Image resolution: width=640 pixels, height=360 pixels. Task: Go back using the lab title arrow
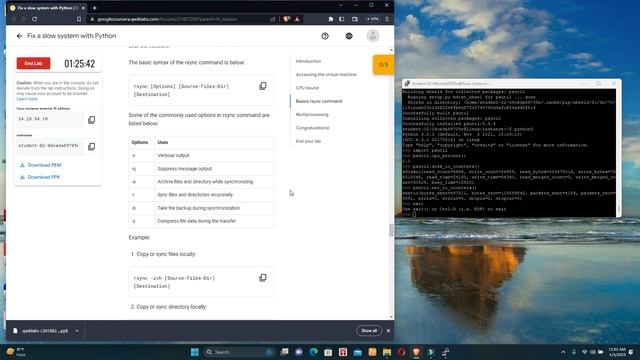[x=19, y=36]
